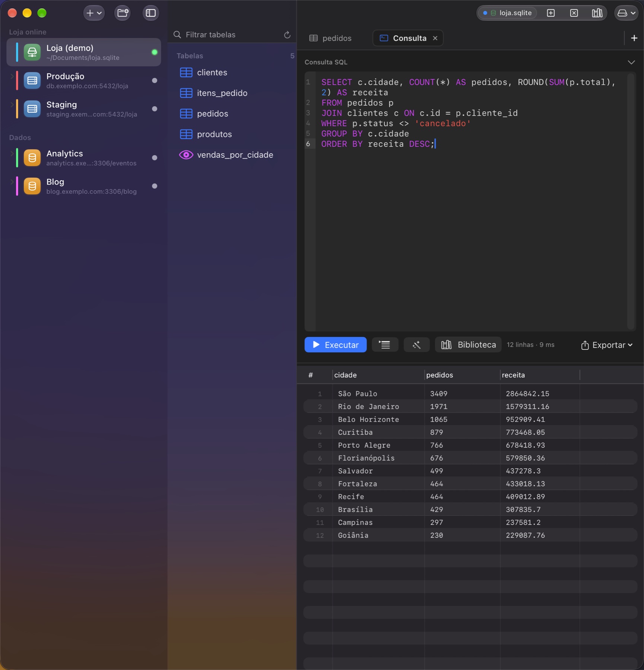Screen dimensions: 644x670
Task: Click inside the SQL editor area
Action: click(x=471, y=201)
